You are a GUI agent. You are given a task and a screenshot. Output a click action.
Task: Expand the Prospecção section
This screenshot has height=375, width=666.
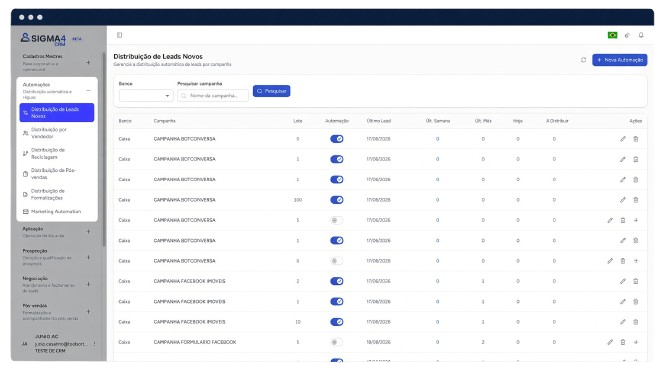[88, 257]
